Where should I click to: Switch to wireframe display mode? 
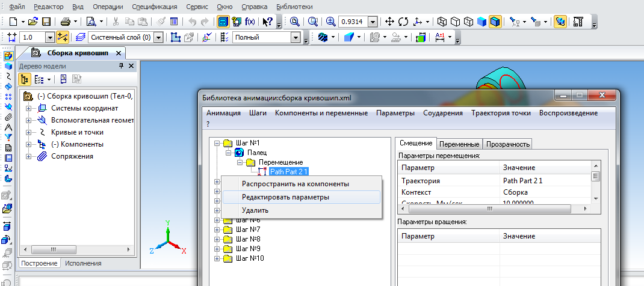tap(442, 22)
